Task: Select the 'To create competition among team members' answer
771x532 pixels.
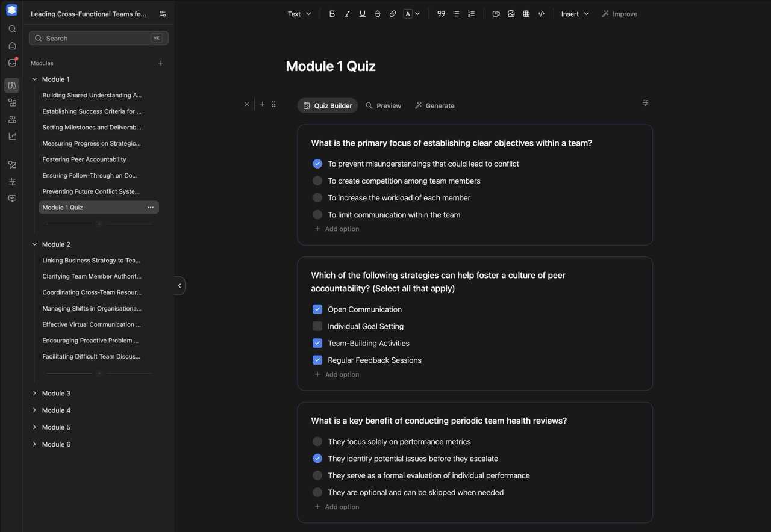Action: click(317, 181)
